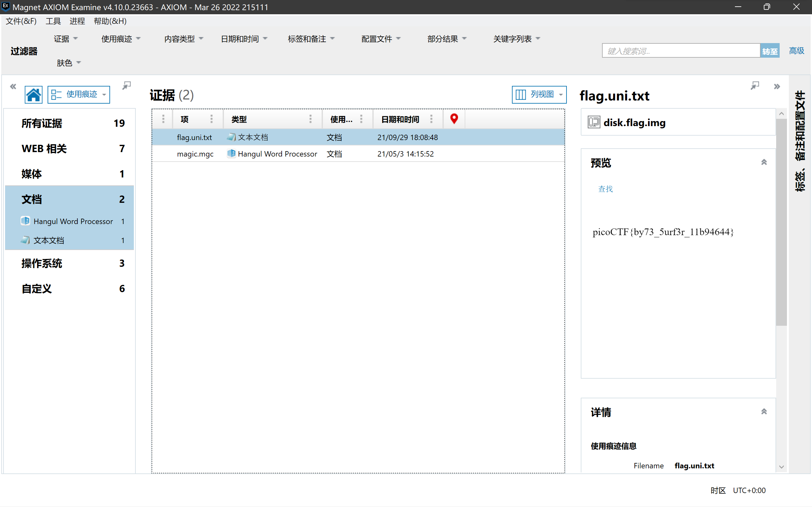
Task: Open the 肤色 filter dropdown
Action: [x=69, y=63]
